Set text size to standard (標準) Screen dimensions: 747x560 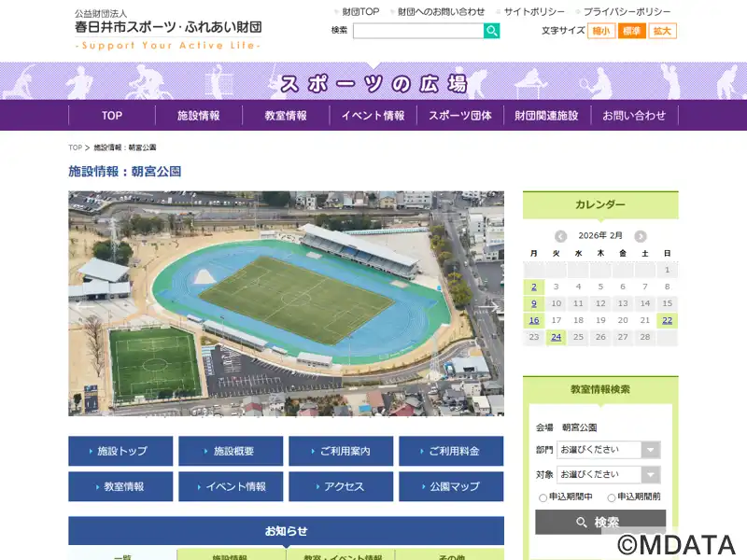coord(631,31)
